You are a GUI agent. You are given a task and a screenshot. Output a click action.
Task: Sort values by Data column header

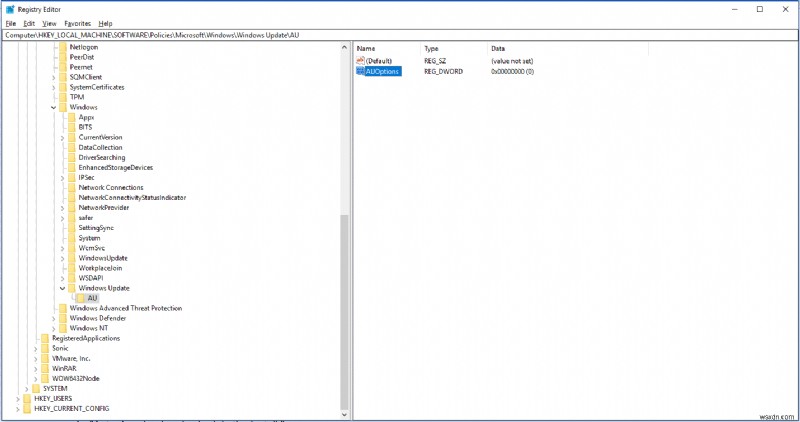pyautogui.click(x=568, y=48)
